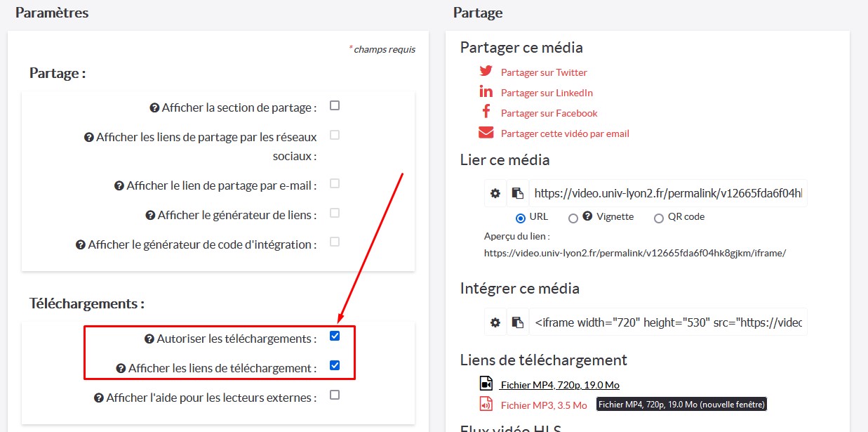
Task: Click help icon for Autoriser les téléchargements
Action: pos(149,339)
